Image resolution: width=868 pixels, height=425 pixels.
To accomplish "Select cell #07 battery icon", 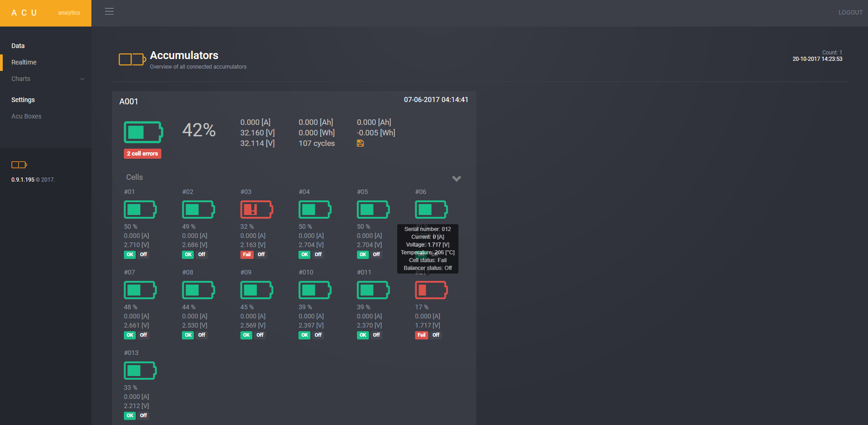I will click(140, 290).
